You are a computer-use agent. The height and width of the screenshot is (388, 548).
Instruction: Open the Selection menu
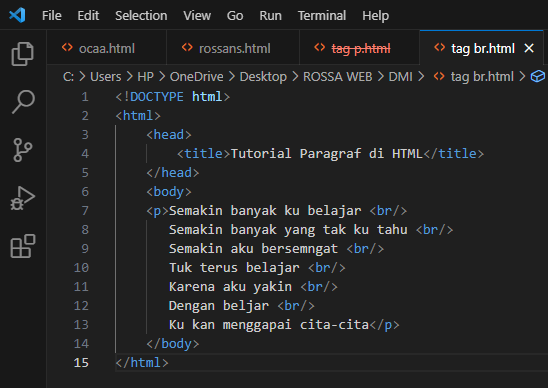click(141, 15)
